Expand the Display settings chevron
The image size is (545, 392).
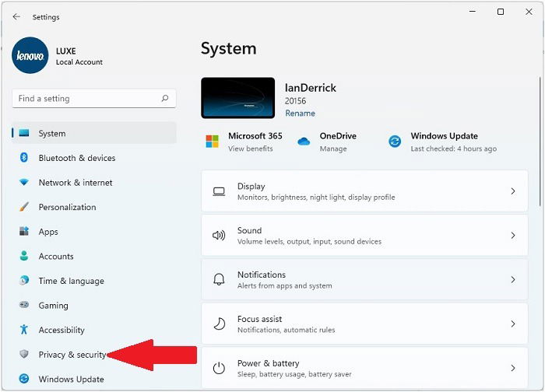coord(512,191)
